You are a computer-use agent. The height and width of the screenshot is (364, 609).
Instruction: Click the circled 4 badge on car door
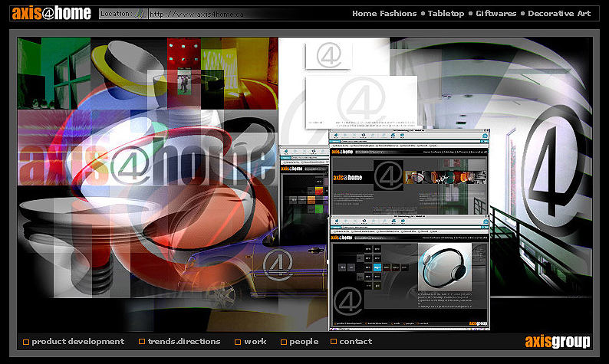(278, 264)
